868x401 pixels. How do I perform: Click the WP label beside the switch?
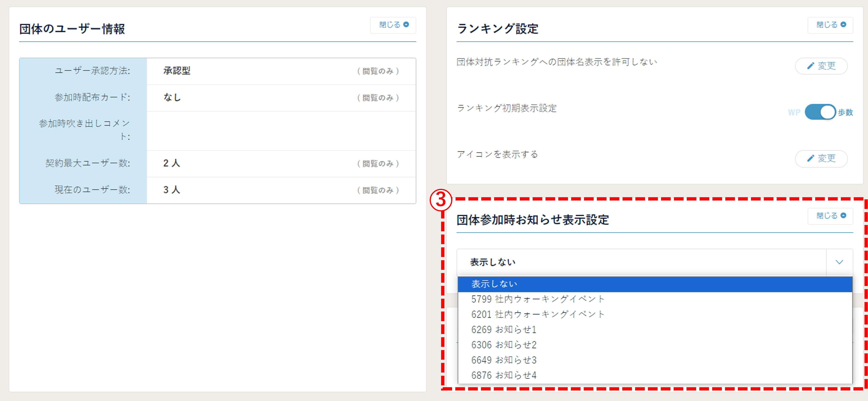point(794,113)
